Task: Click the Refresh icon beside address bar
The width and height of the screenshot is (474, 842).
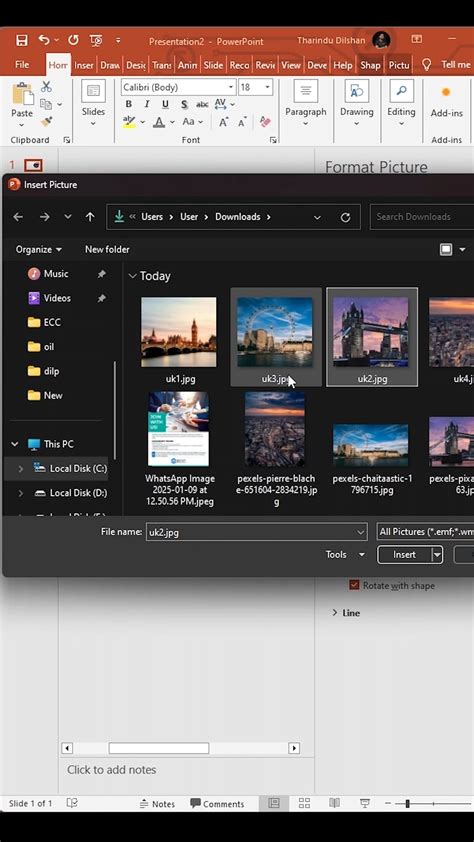Action: pos(346,217)
